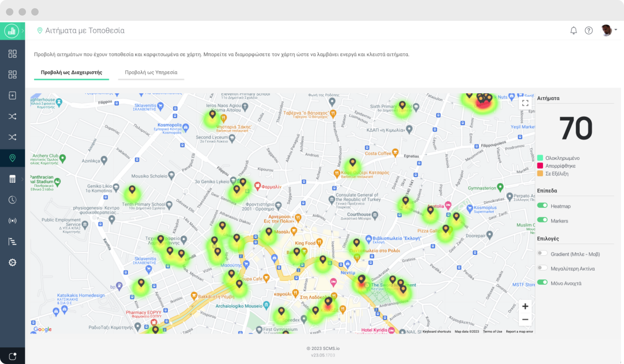This screenshot has width=624, height=364.
Task: Click the notifications bell icon
Action: (573, 30)
